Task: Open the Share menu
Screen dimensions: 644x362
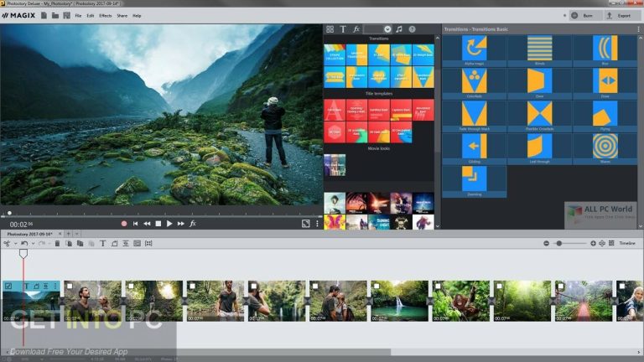Action: click(122, 16)
